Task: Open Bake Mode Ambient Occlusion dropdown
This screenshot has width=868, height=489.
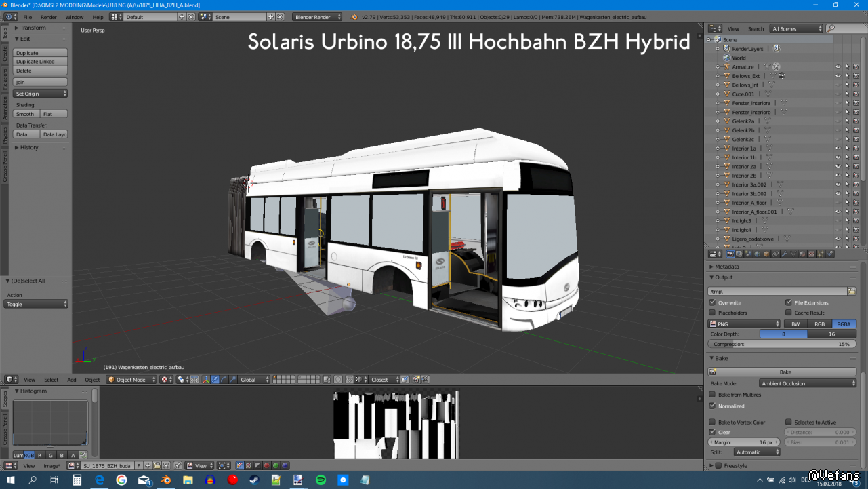Action: coord(808,383)
